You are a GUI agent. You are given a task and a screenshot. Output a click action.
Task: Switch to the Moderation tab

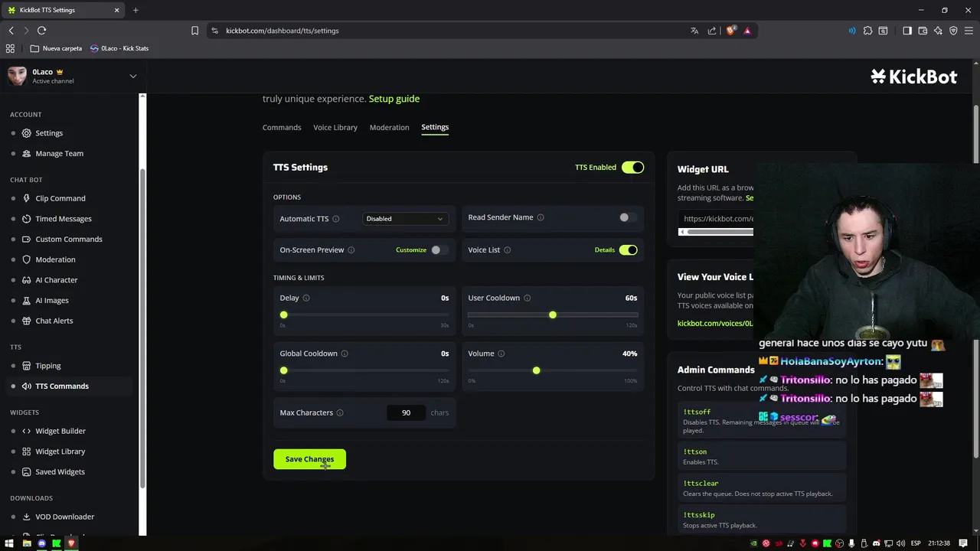389,127
